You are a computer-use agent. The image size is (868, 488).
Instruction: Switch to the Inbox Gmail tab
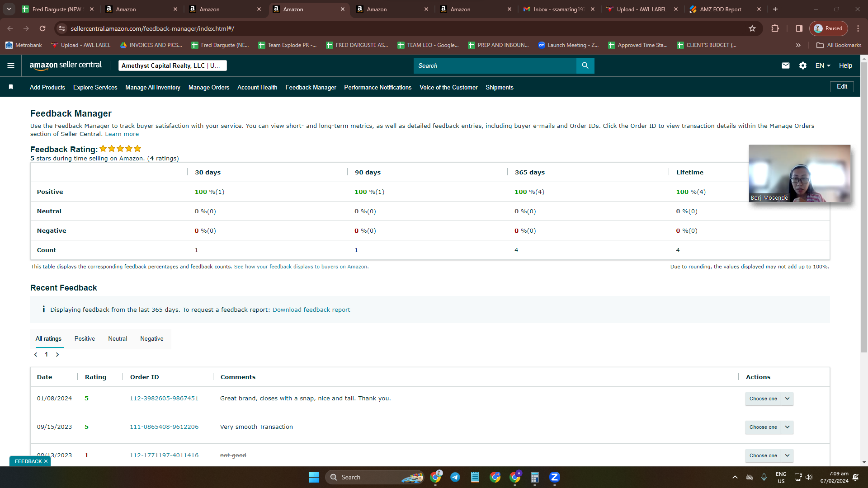559,9
